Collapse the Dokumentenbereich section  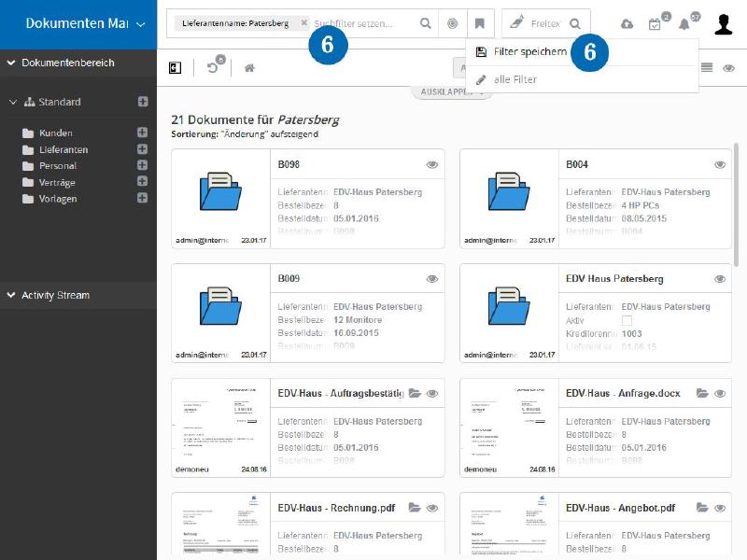tap(11, 63)
